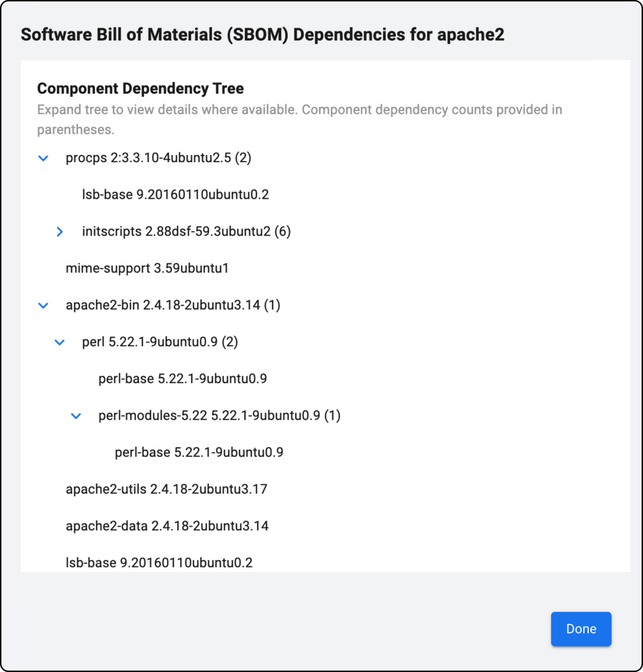Click the SBOM dialog title text

coord(263,35)
